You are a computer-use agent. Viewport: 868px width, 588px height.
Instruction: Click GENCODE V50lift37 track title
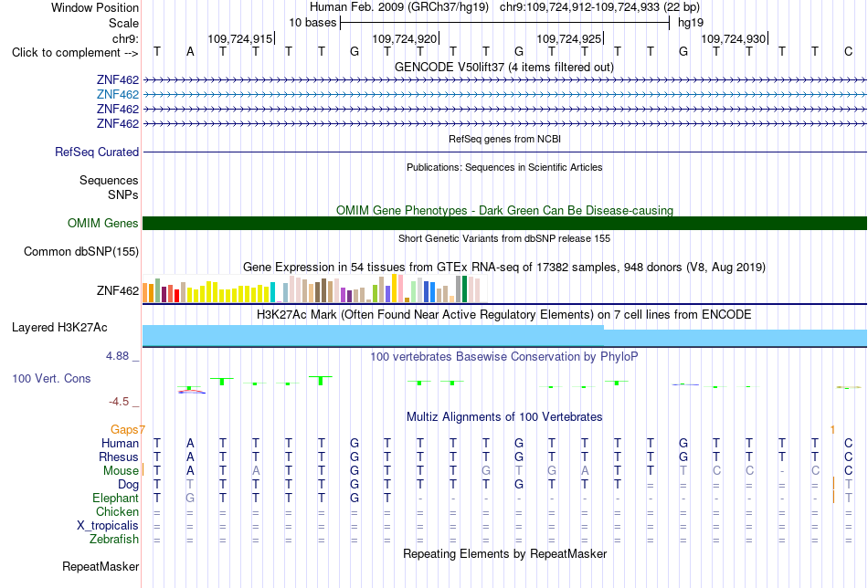[503, 68]
